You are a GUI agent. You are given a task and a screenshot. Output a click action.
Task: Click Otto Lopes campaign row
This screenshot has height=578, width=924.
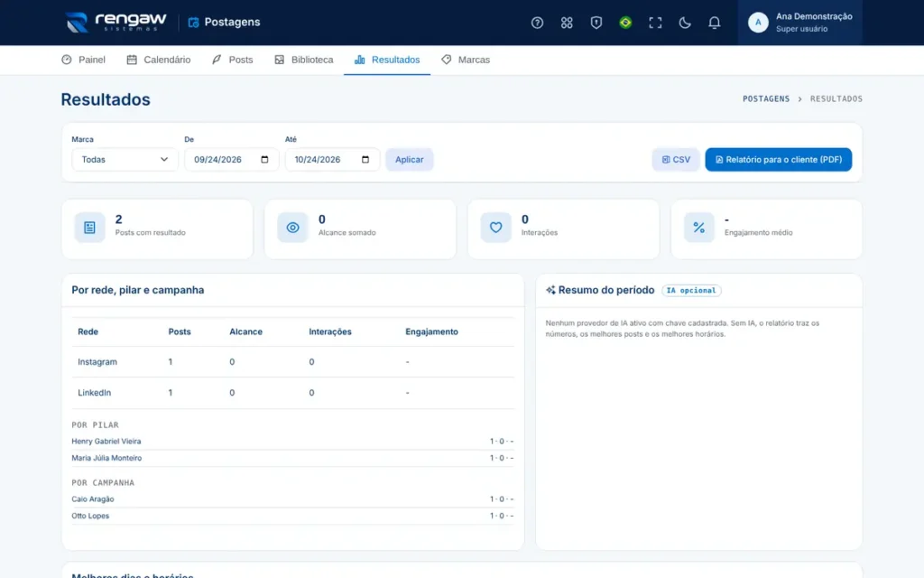coord(293,516)
